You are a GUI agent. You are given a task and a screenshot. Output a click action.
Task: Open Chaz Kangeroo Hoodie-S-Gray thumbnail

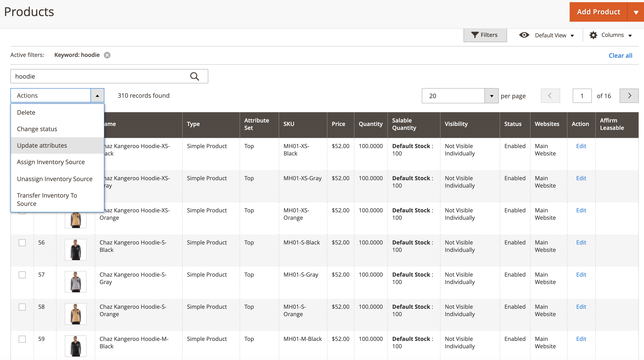[75, 282]
